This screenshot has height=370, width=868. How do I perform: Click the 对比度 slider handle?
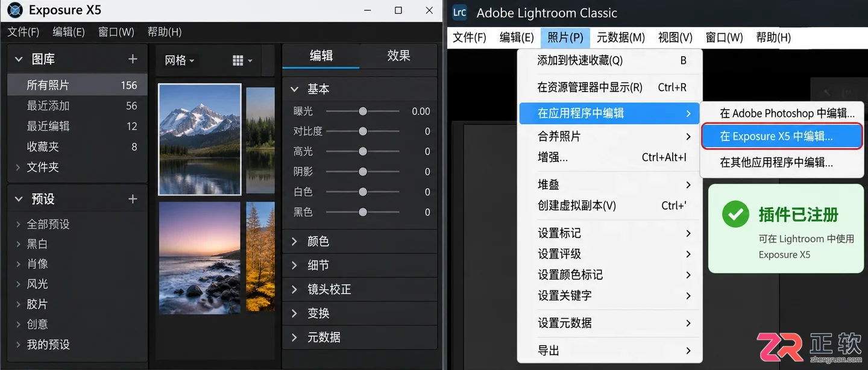[x=363, y=131]
